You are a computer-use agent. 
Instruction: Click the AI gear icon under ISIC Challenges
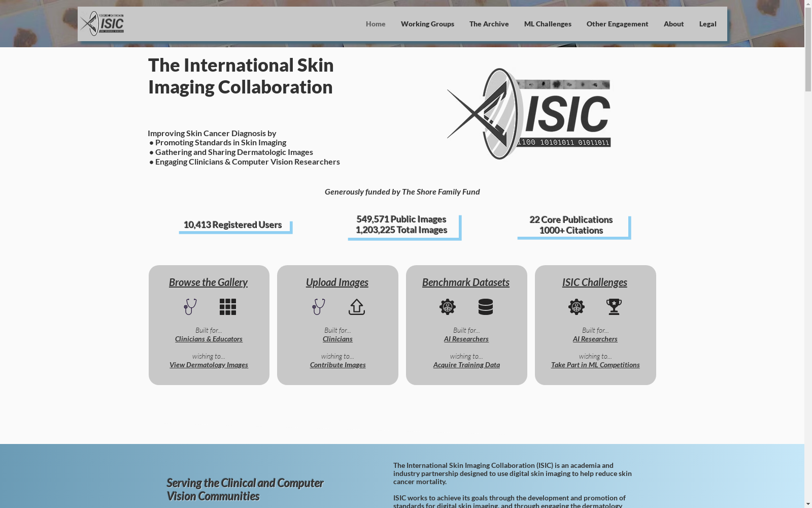click(577, 307)
